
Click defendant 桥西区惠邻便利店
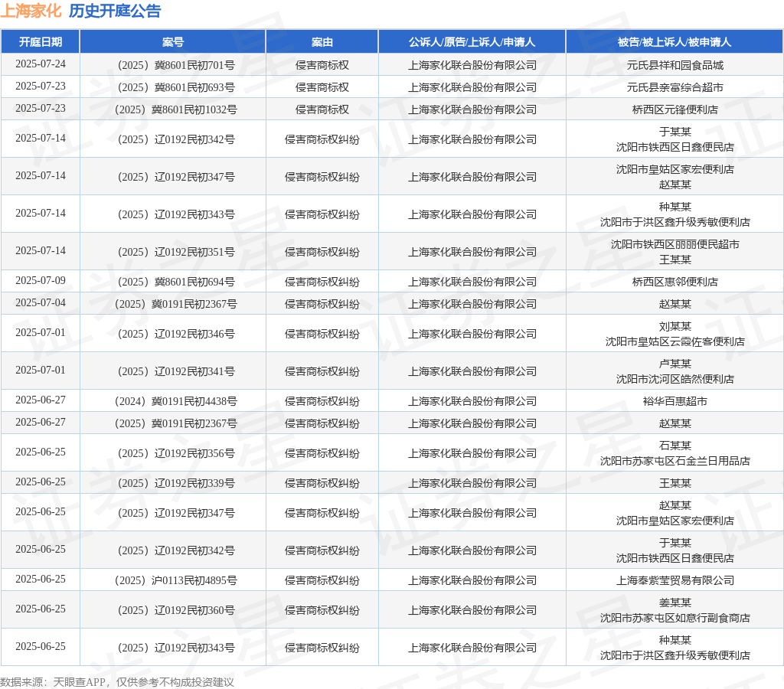click(675, 282)
